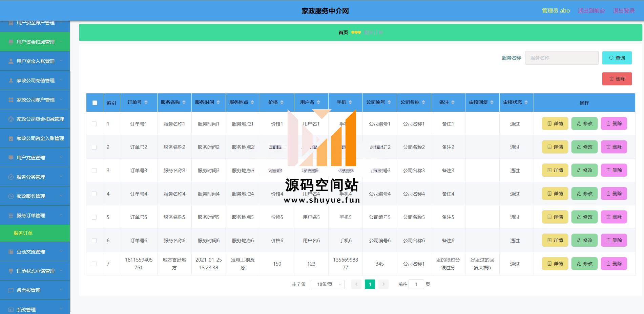The height and width of the screenshot is (314, 644).
Task: Click the 留言板管理 sidebar icon
Action: 11,290
